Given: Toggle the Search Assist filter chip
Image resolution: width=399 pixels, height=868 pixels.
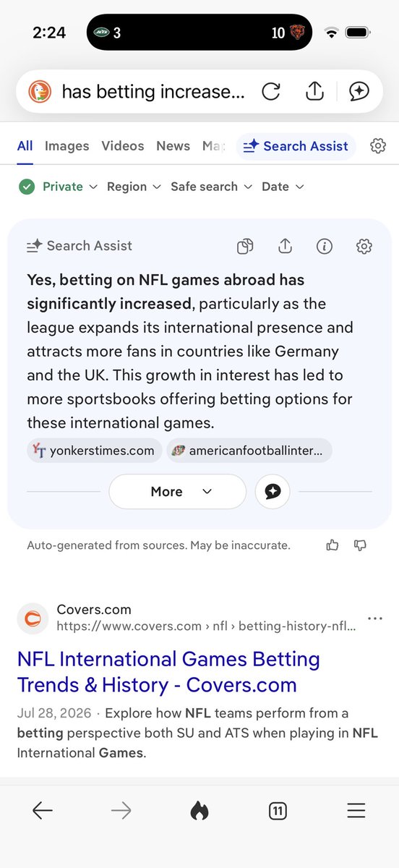Looking at the screenshot, I should (x=296, y=146).
